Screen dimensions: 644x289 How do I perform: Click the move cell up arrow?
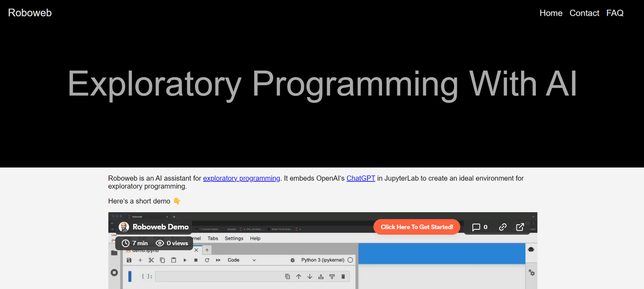[299, 277]
